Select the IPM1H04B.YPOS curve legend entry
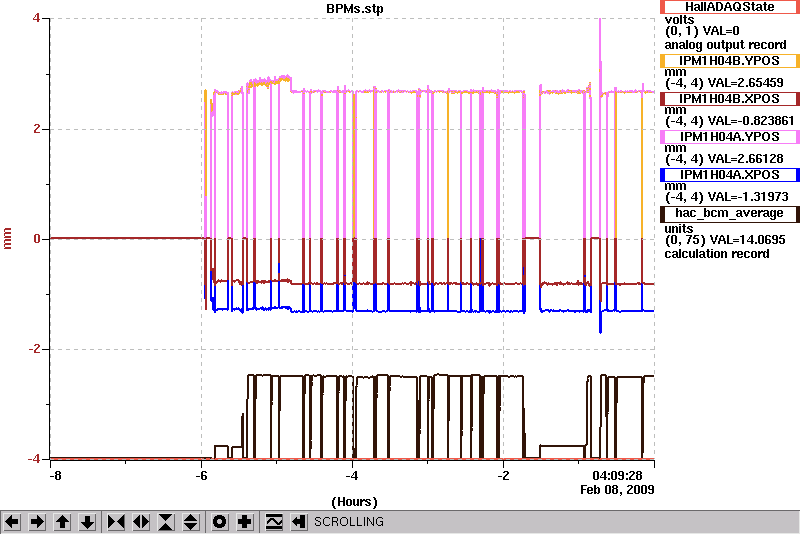The image size is (800, 534). [x=730, y=61]
